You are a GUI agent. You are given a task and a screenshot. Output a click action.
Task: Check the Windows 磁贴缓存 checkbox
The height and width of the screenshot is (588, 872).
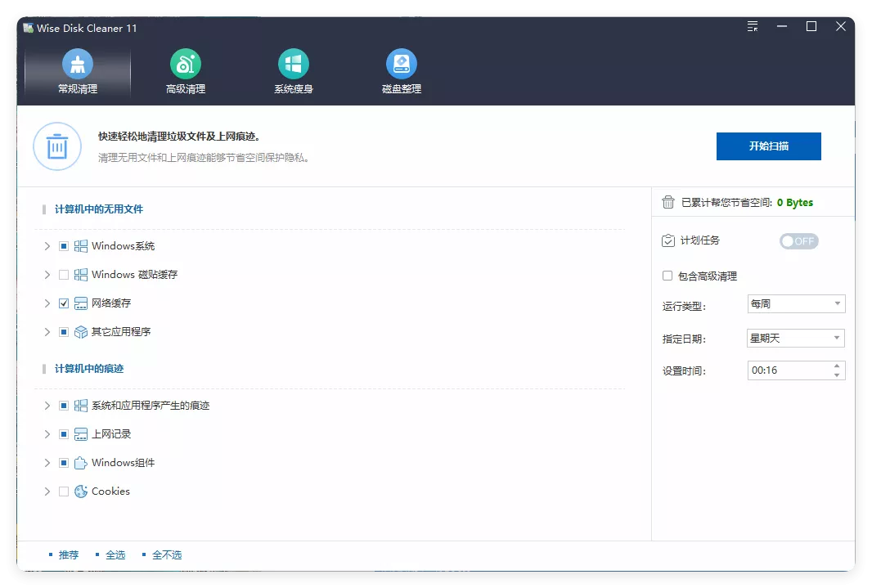click(x=63, y=274)
